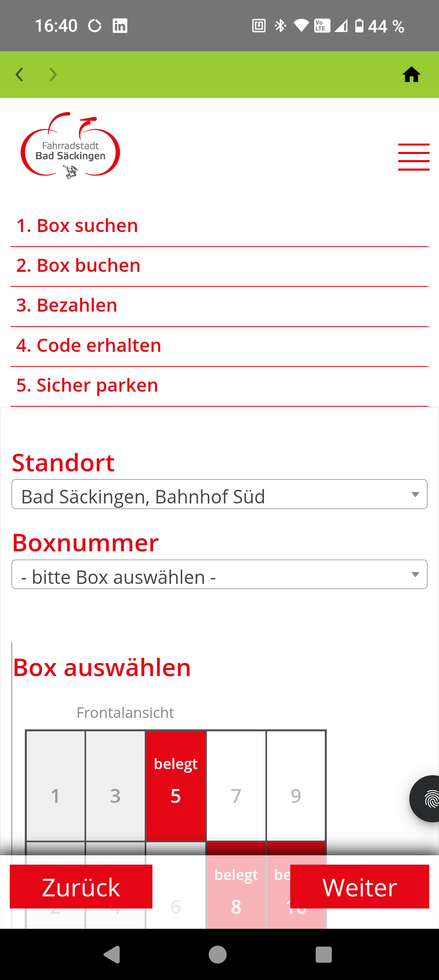The height and width of the screenshot is (980, 439).
Task: Tap the Android back navigation triangle
Action: point(112,954)
